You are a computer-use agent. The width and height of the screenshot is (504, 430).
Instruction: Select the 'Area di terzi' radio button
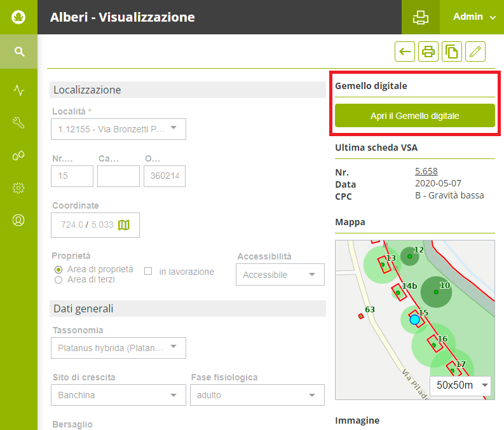(x=58, y=279)
